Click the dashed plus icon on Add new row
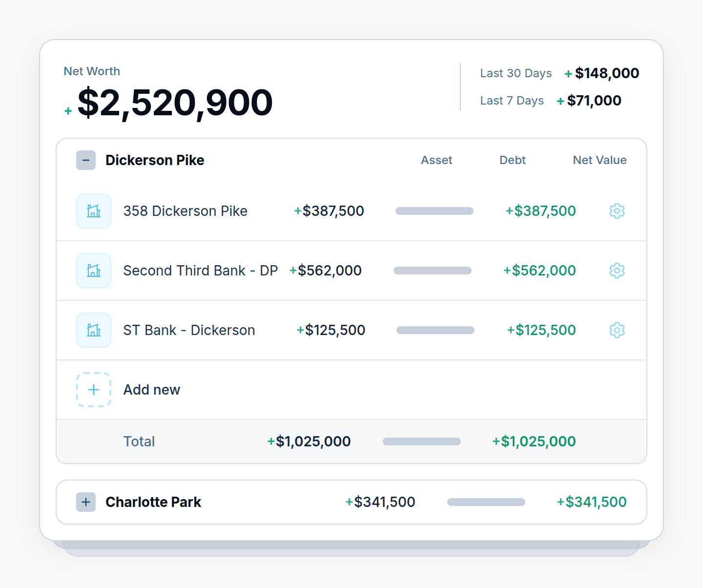Image resolution: width=703 pixels, height=588 pixels. [93, 390]
